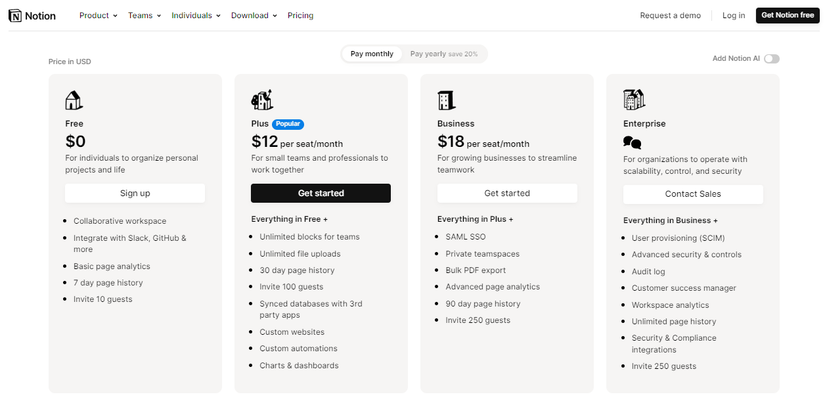Click Get started on Business plan

[507, 193]
